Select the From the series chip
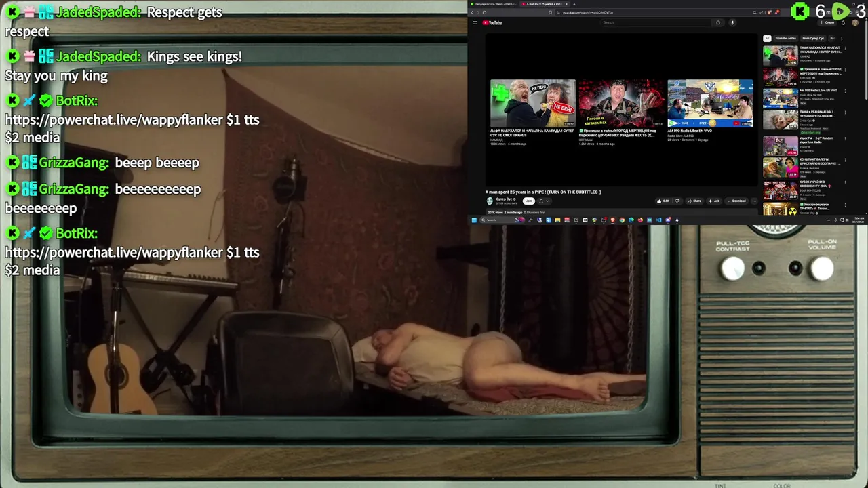This screenshot has width=868, height=488. [786, 38]
